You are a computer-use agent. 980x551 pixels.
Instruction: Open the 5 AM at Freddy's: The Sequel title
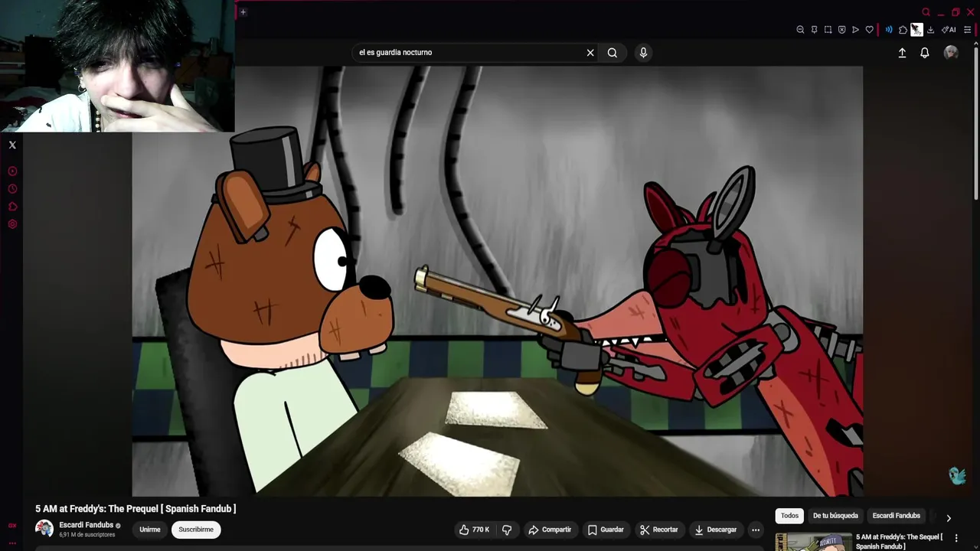[899, 542]
